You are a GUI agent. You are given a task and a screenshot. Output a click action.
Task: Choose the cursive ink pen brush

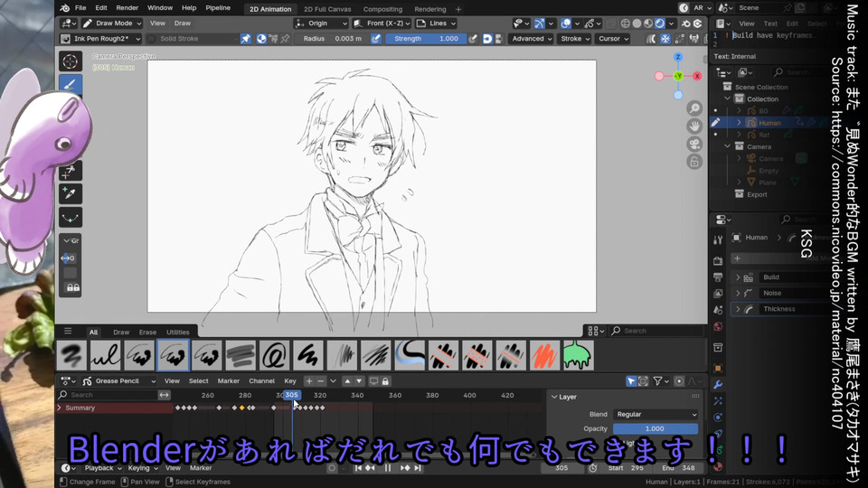[105, 355]
